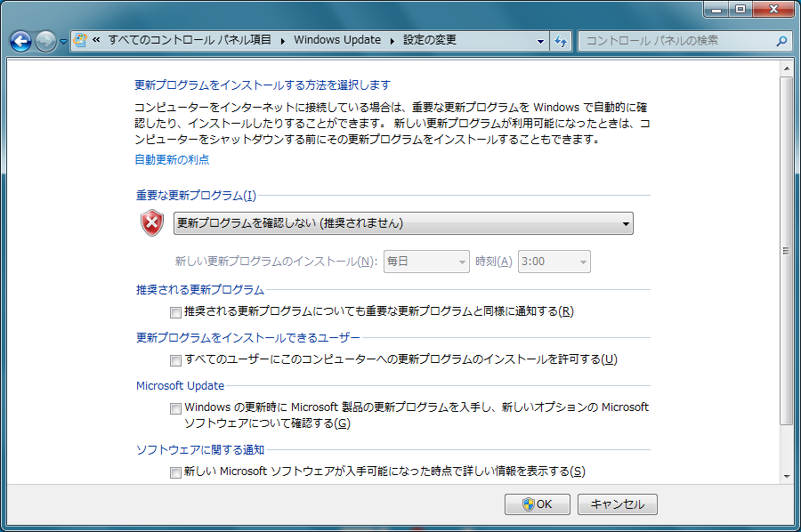Click the 重要な更新プログラム(I) section label
801x532 pixels.
[196, 196]
